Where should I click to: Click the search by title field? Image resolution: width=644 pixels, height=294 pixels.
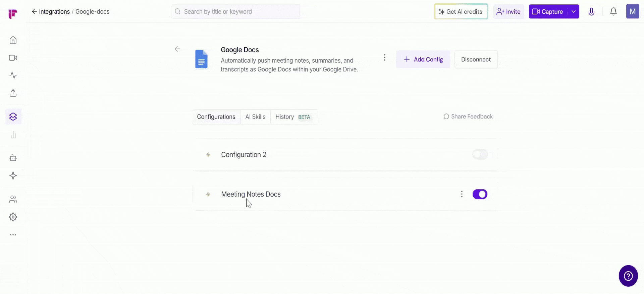pyautogui.click(x=235, y=12)
